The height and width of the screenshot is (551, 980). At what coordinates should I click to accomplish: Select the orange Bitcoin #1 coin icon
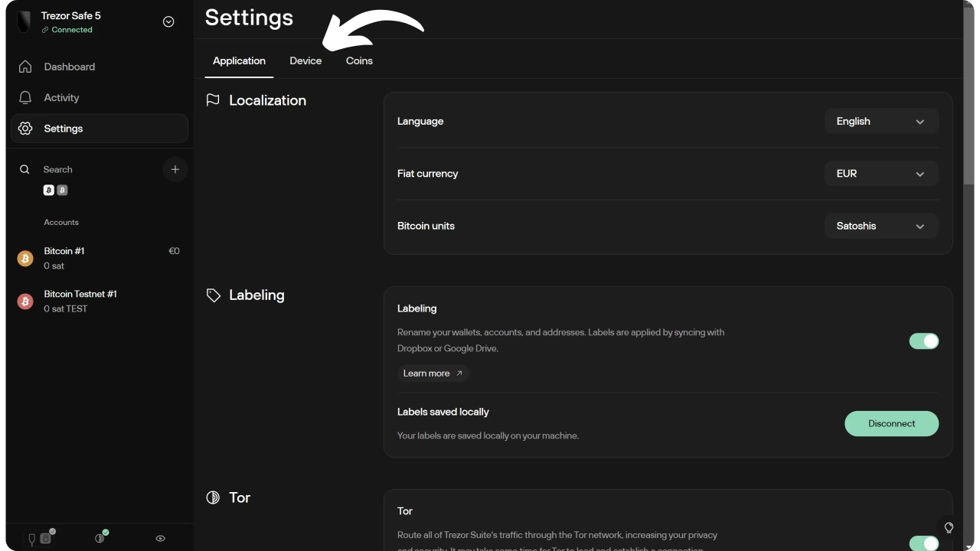click(x=25, y=259)
